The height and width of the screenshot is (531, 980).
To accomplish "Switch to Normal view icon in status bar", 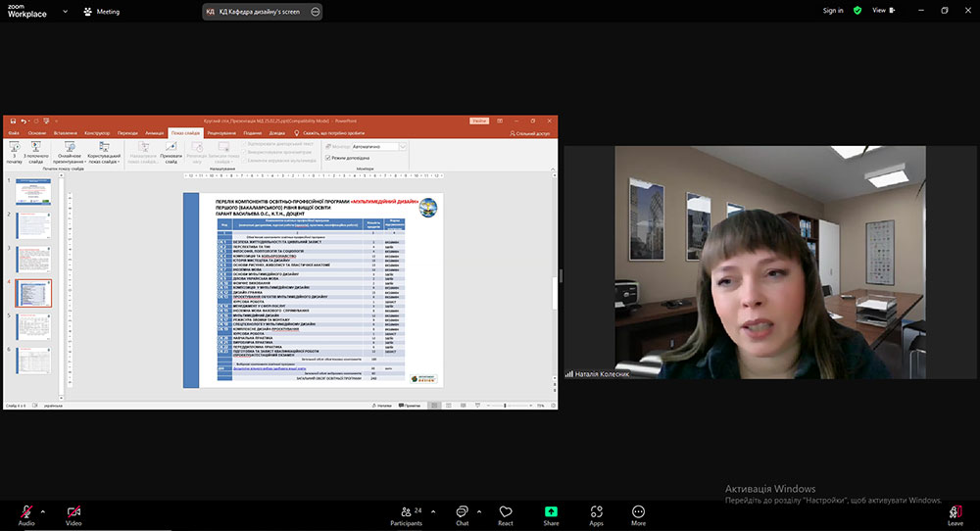I will point(434,406).
